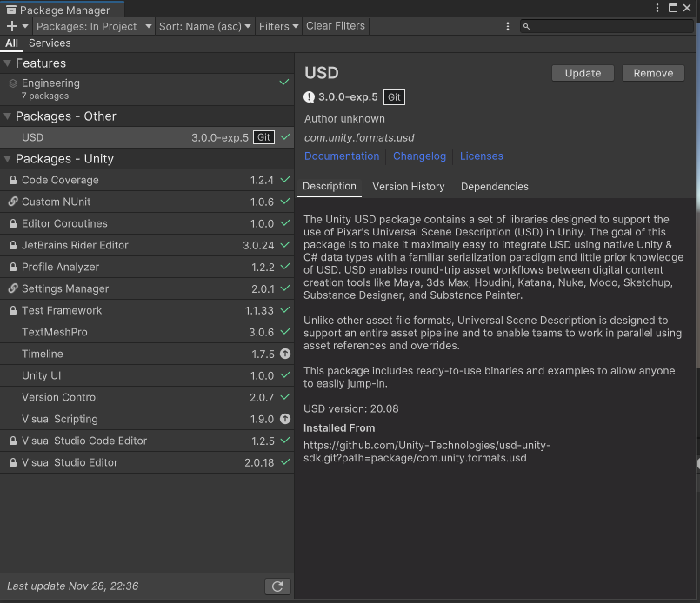The image size is (700, 603).
Task: Switch to the All tab
Action: coord(11,43)
